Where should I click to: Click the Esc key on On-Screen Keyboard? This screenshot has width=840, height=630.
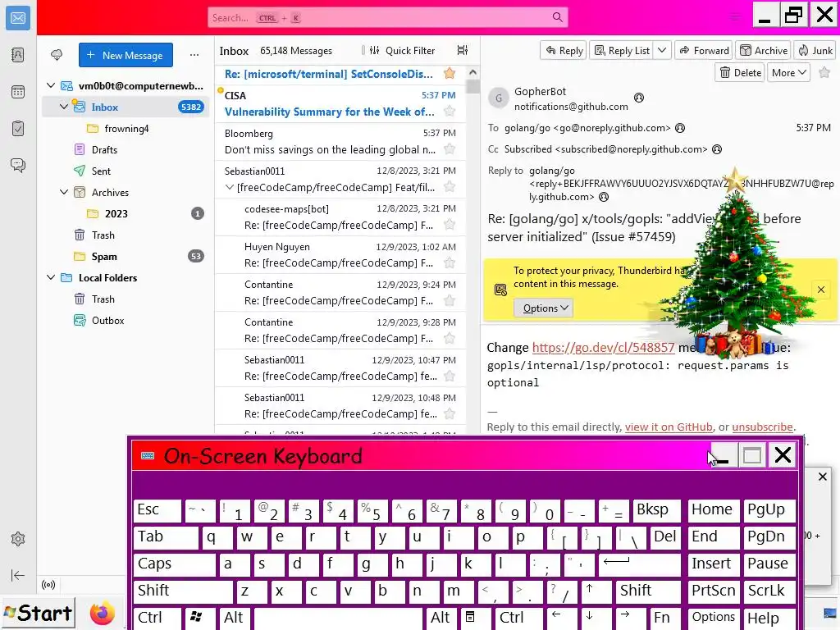click(x=157, y=510)
